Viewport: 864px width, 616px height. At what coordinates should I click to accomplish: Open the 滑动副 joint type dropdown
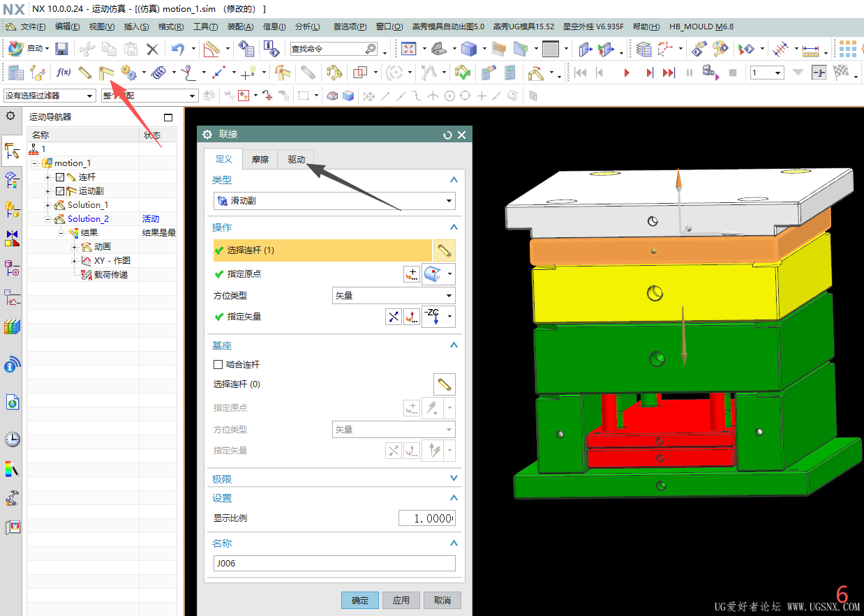pyautogui.click(x=334, y=201)
